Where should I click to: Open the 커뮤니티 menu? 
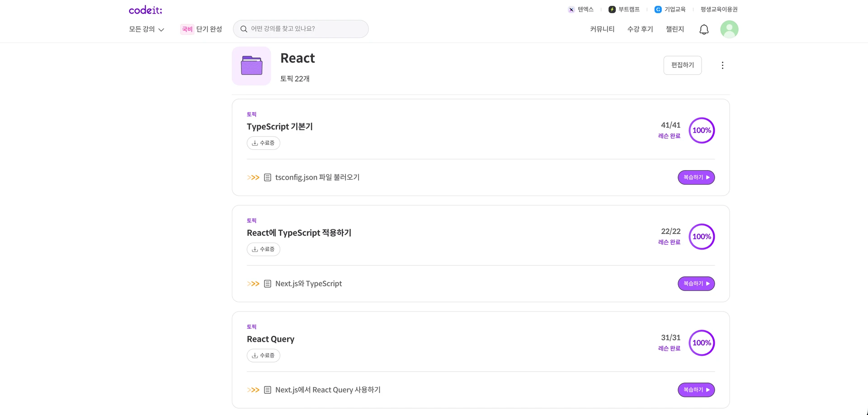point(602,29)
